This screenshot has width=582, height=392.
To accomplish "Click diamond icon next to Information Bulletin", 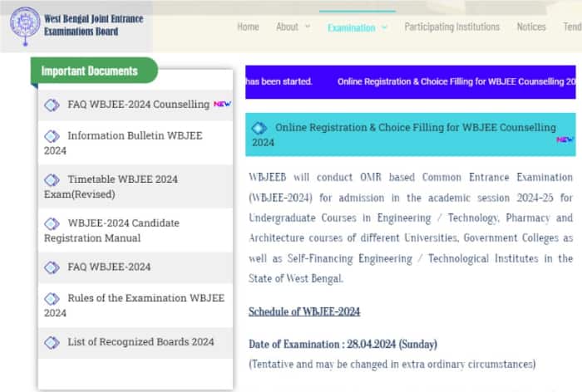I will click(52, 135).
